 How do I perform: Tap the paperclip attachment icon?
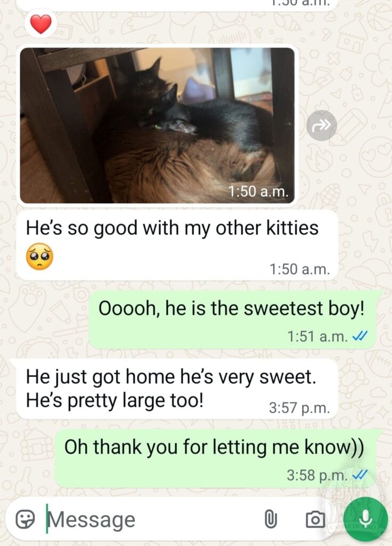[271, 519]
